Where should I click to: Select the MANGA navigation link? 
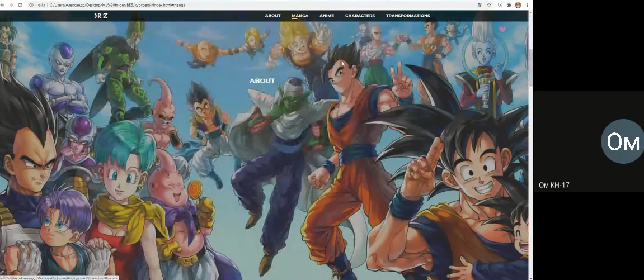click(300, 16)
